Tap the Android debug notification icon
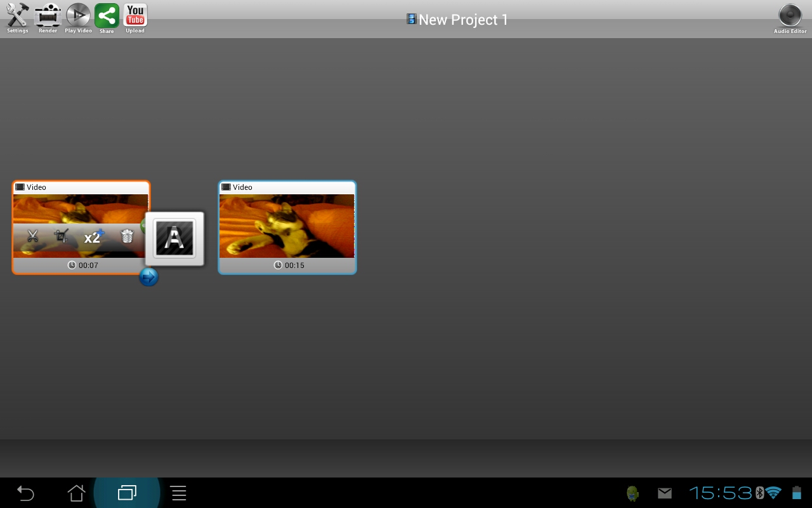This screenshot has width=812, height=508. tap(632, 493)
